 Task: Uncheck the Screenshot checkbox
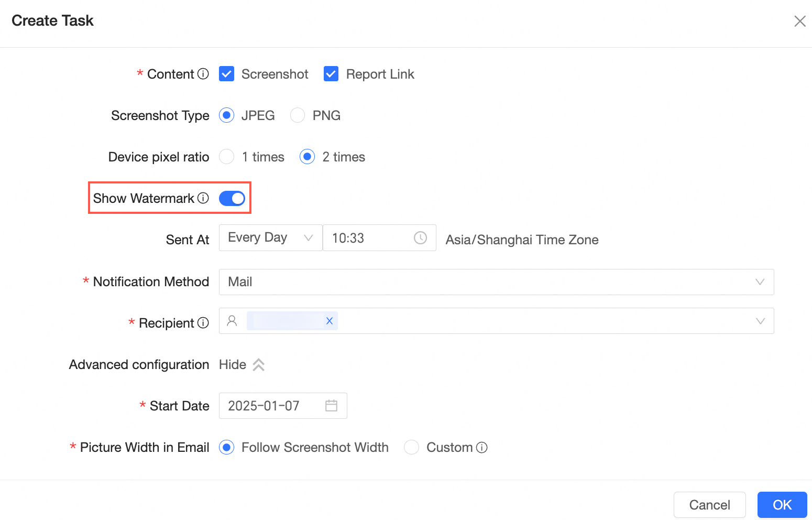(x=226, y=74)
